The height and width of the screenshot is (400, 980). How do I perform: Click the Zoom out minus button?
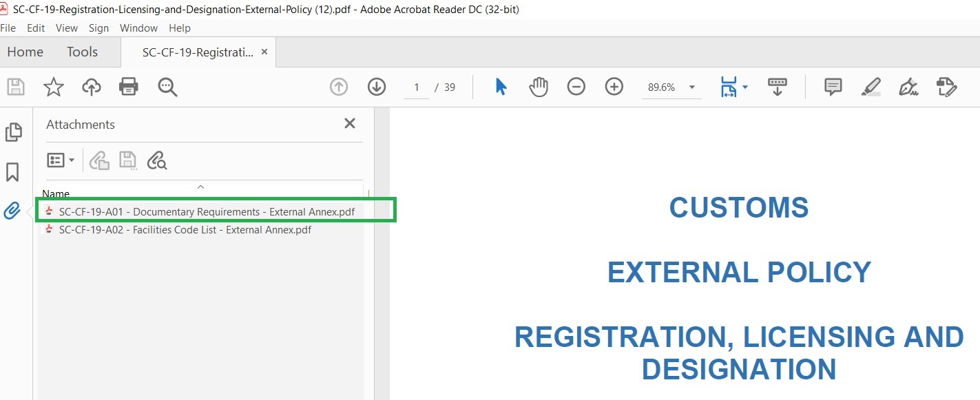[x=576, y=87]
